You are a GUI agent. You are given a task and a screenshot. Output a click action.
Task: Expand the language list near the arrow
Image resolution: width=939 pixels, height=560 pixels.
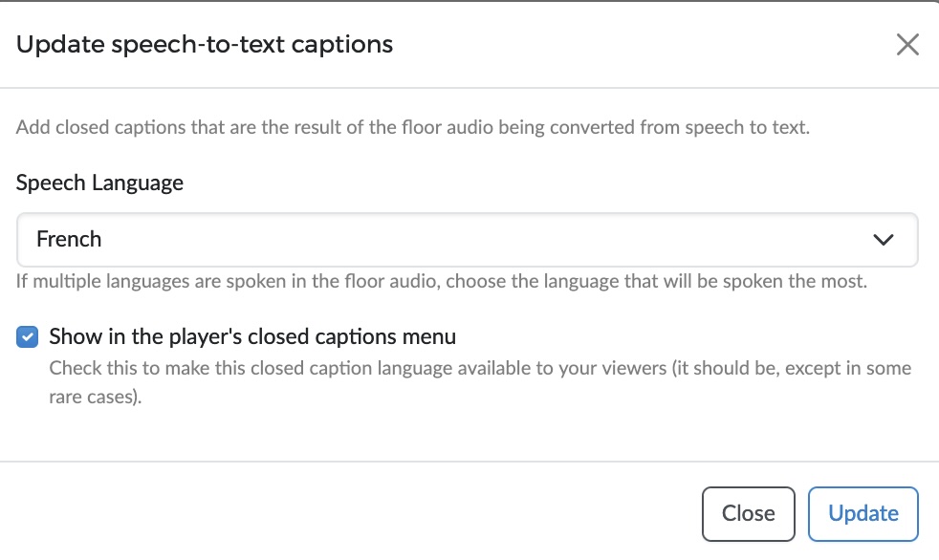click(x=884, y=240)
